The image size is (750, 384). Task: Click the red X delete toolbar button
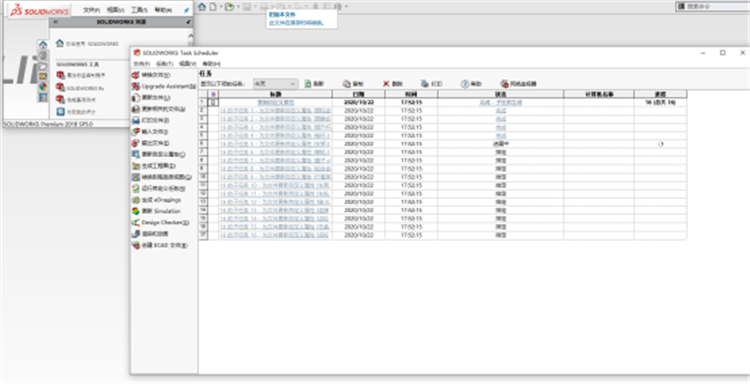393,84
